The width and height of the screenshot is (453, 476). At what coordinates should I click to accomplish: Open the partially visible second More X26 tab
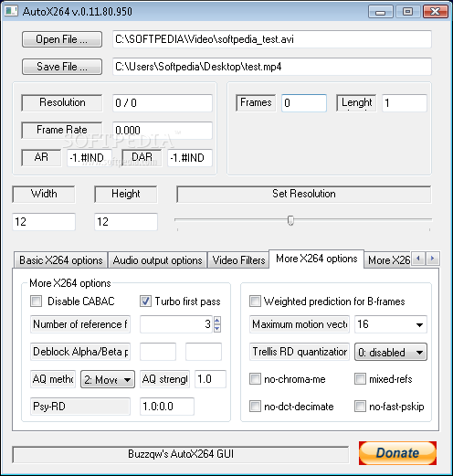(x=388, y=260)
